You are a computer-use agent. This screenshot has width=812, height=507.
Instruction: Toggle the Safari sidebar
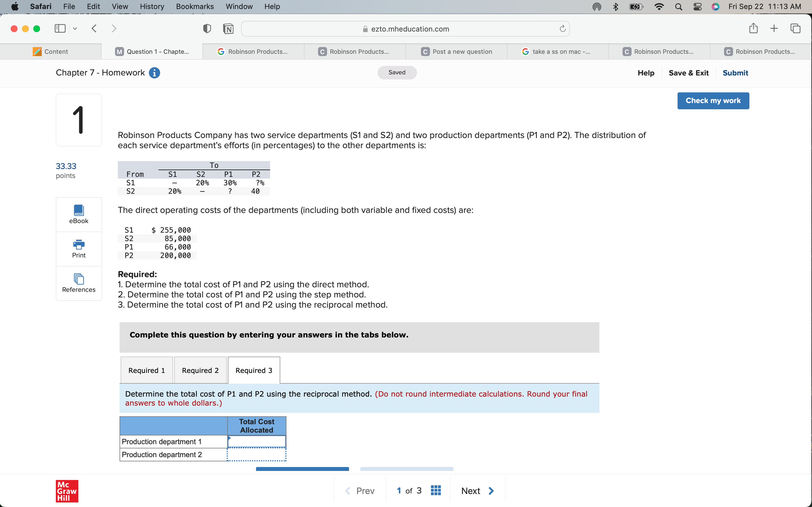(60, 28)
